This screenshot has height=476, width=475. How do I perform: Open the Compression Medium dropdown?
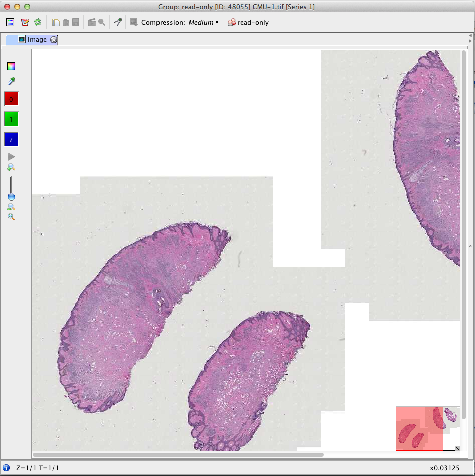click(x=204, y=22)
